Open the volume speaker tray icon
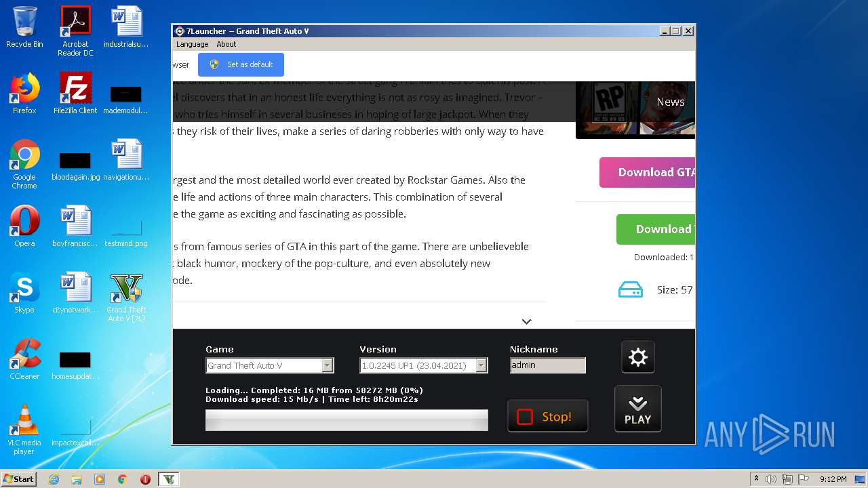Image resolution: width=868 pixels, height=488 pixels. 771,479
